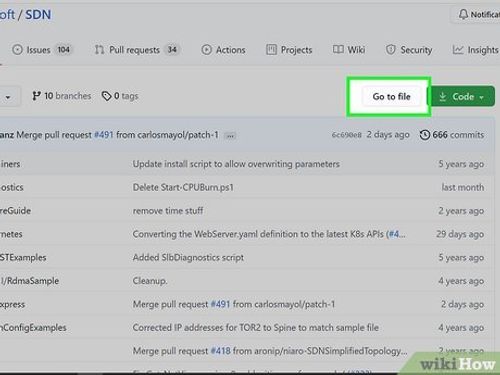The width and height of the screenshot is (500, 375).
Task: Open the folder ending in 'ostics'
Action: [x=12, y=187]
